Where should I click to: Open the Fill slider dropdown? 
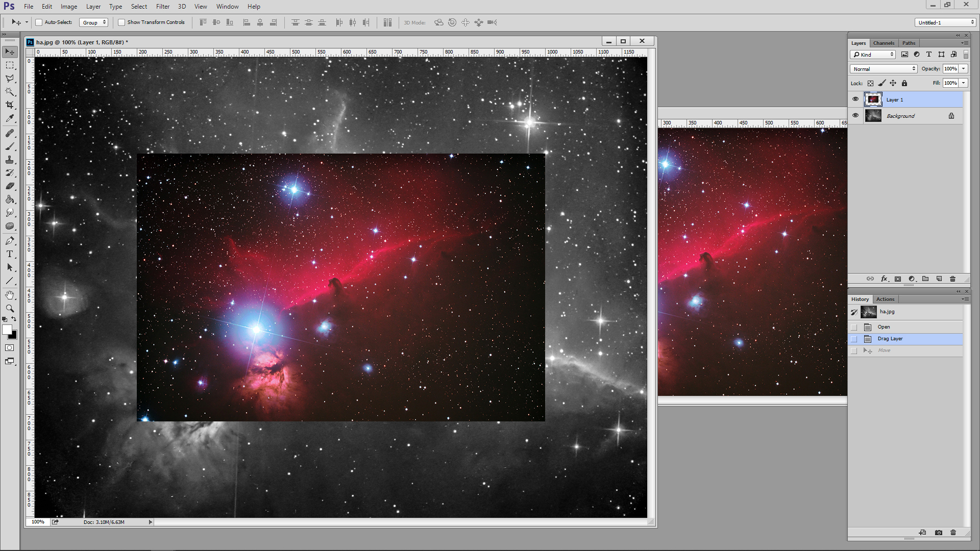[963, 83]
